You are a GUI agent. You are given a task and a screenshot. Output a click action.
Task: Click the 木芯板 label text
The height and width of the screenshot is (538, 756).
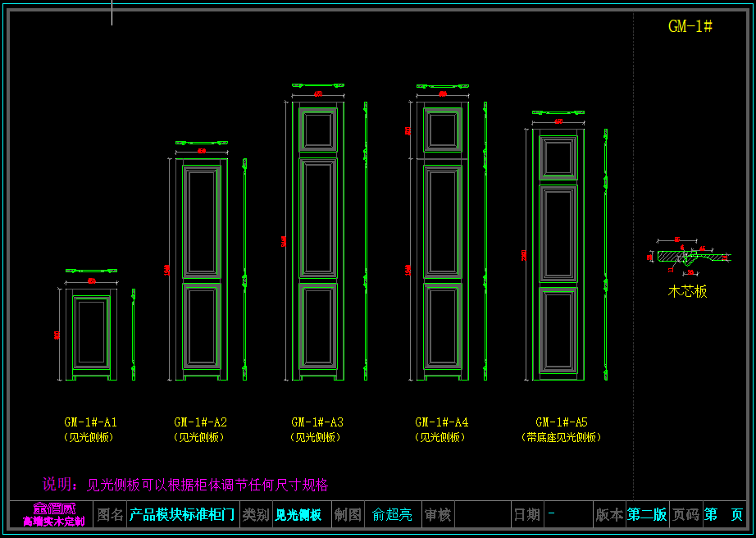tap(687, 291)
